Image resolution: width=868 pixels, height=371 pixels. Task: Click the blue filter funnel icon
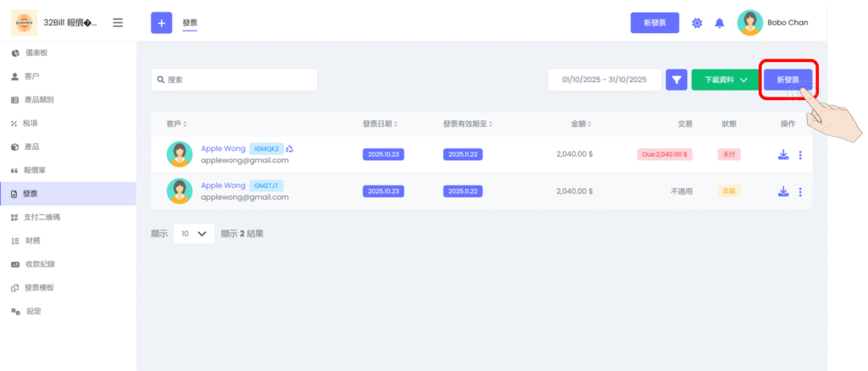[x=676, y=80]
